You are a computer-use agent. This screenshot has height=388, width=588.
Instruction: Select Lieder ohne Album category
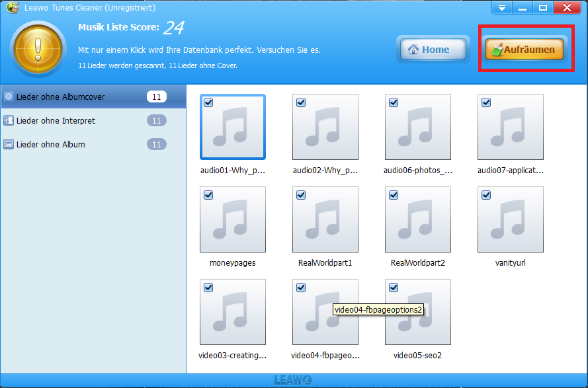click(x=93, y=144)
